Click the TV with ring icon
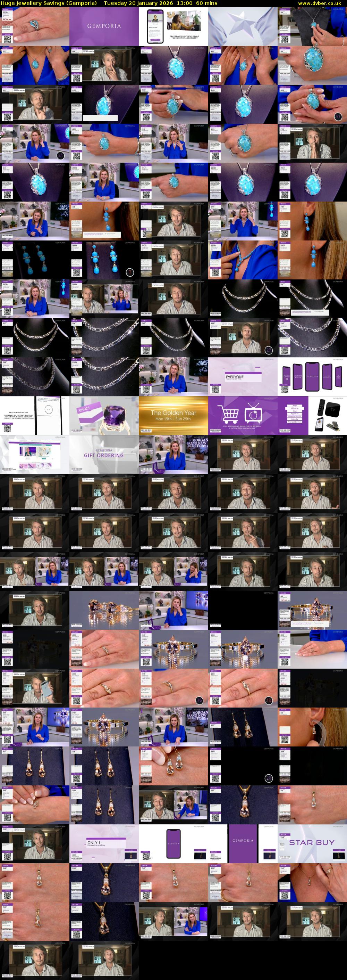This screenshot has width=347, height=980. 253,414
